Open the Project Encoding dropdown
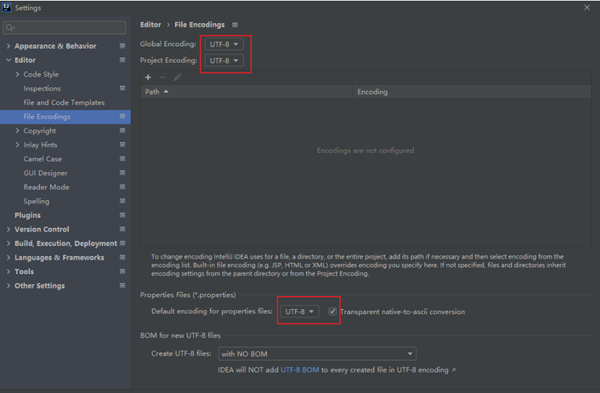The image size is (600, 393). (224, 60)
